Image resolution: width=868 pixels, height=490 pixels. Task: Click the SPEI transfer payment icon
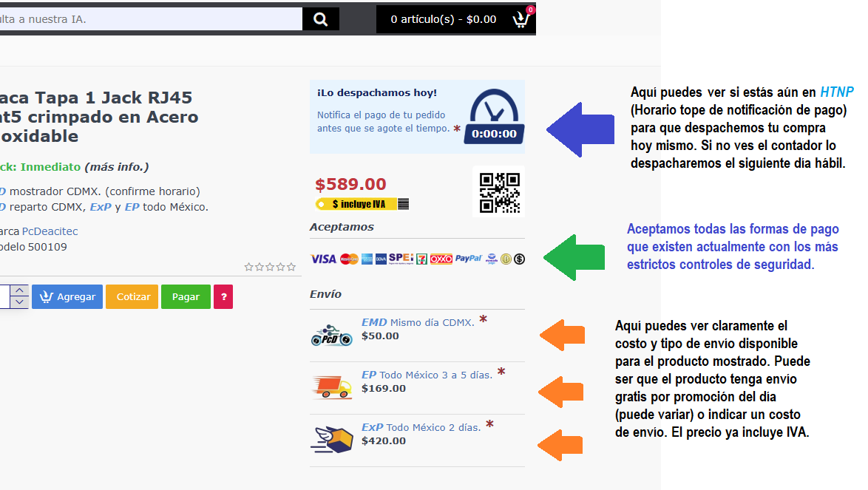coord(400,259)
